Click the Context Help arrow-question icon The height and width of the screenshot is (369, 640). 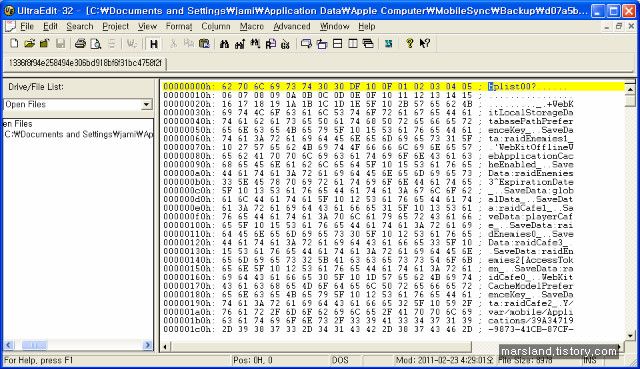click(424, 43)
